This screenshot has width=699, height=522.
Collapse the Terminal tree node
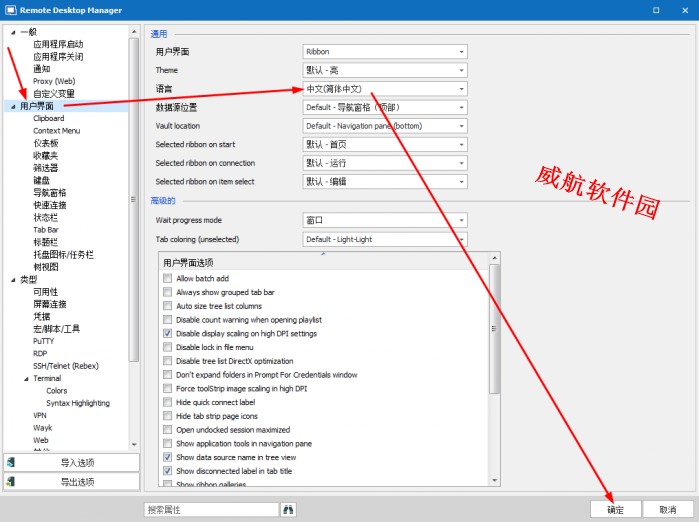pyautogui.click(x=26, y=378)
